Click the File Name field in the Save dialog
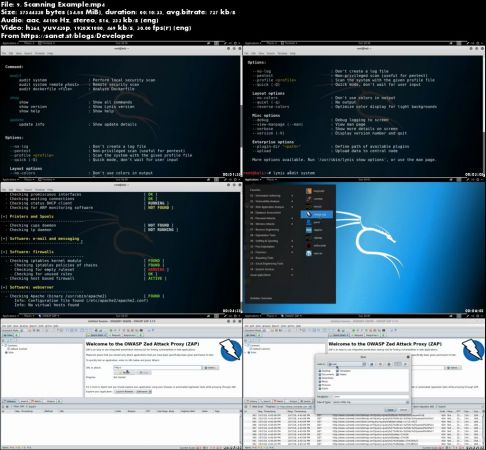 click(371, 397)
